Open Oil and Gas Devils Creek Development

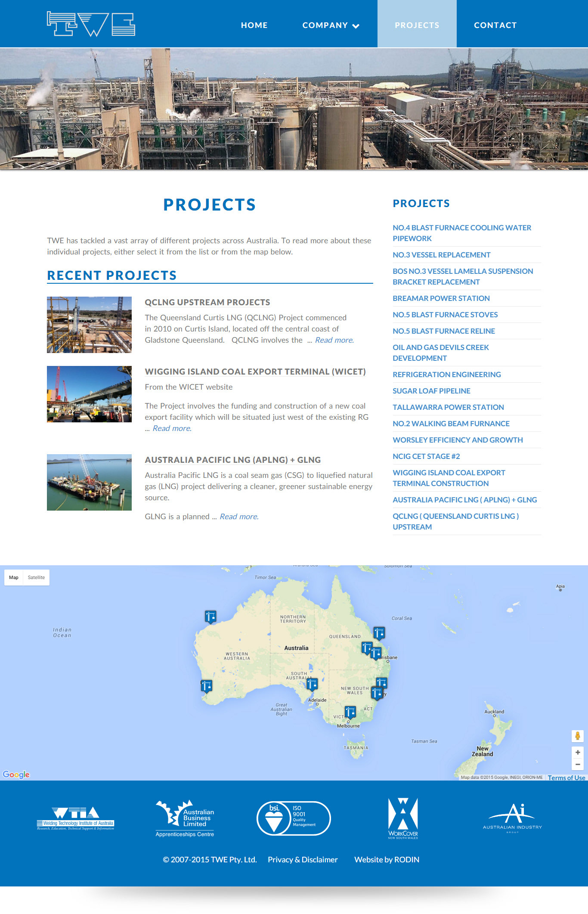(x=441, y=353)
